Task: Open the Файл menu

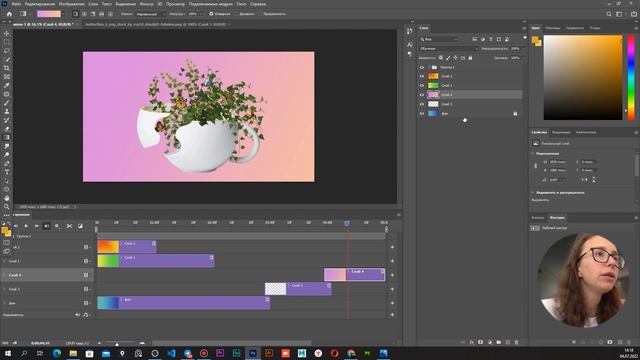Action: [x=16, y=4]
